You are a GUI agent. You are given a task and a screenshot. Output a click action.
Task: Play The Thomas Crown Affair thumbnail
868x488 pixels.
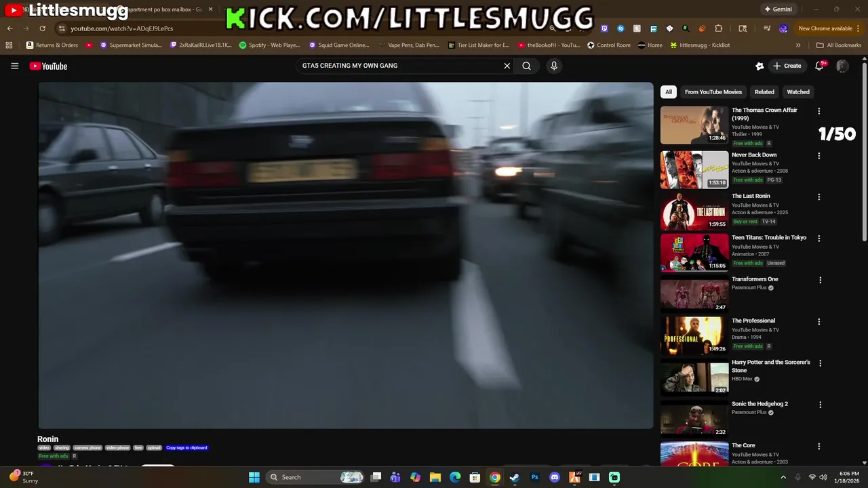coord(694,125)
